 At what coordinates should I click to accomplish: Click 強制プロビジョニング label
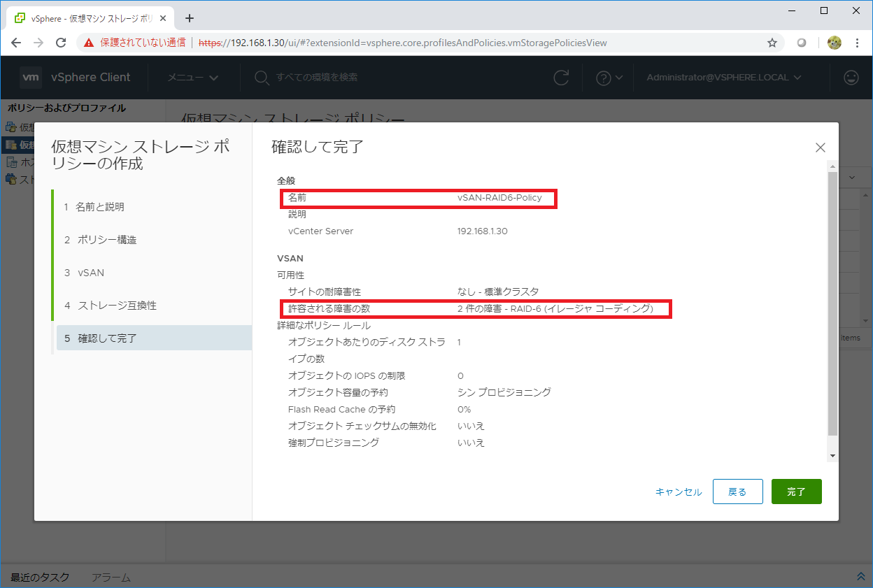(x=334, y=443)
